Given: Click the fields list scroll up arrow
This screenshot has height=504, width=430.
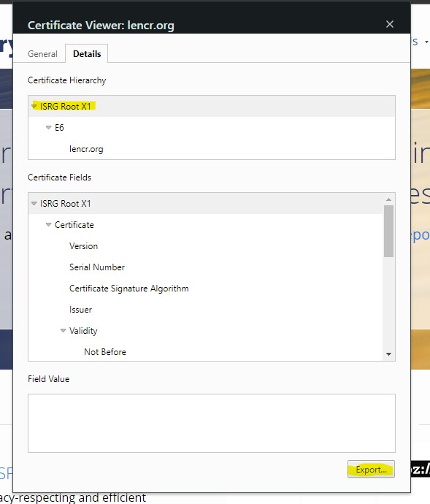Looking at the screenshot, I should coord(388,199).
